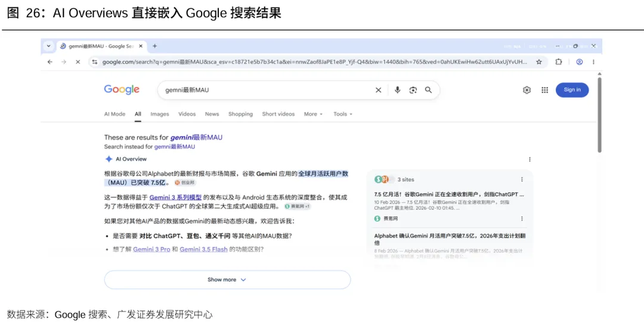
Task: Click the page vertical scrollbar
Action: click(599, 115)
